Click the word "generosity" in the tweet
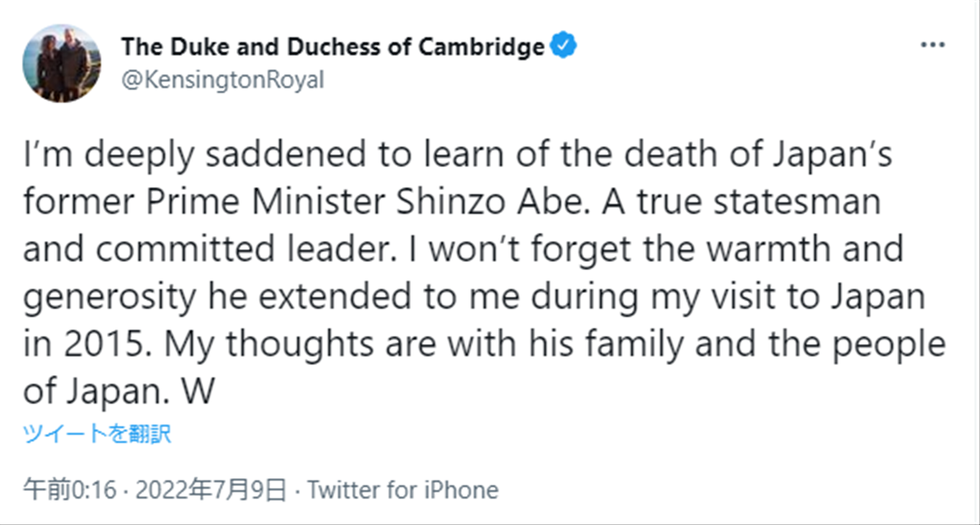Viewport: 980px width, 525px height. 110,298
